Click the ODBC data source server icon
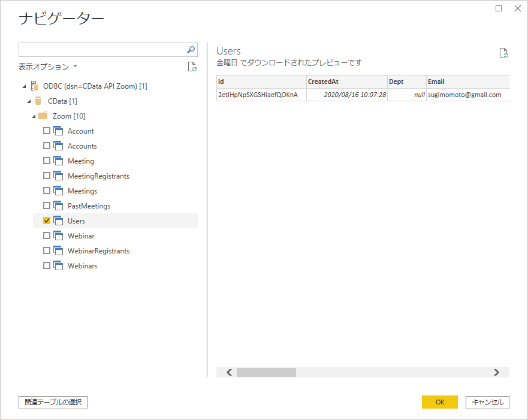Screen dimensions: 528x420 tap(35, 86)
